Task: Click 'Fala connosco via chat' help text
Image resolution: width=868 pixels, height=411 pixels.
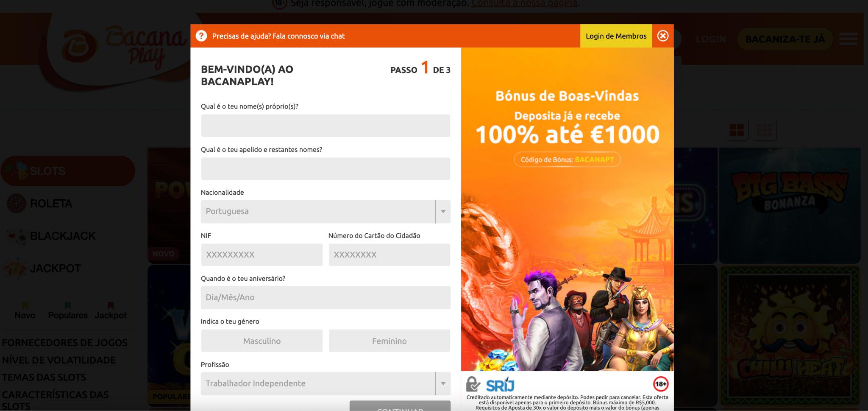Action: [309, 36]
